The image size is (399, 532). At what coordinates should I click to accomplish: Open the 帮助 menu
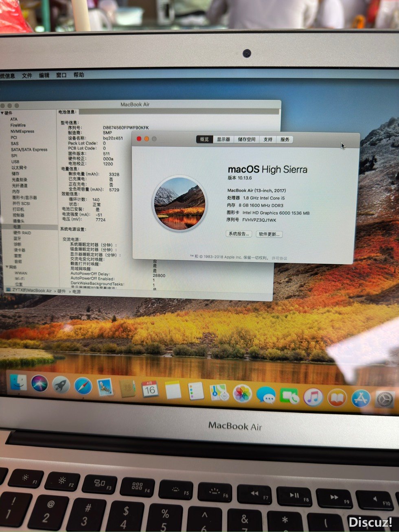pos(79,75)
